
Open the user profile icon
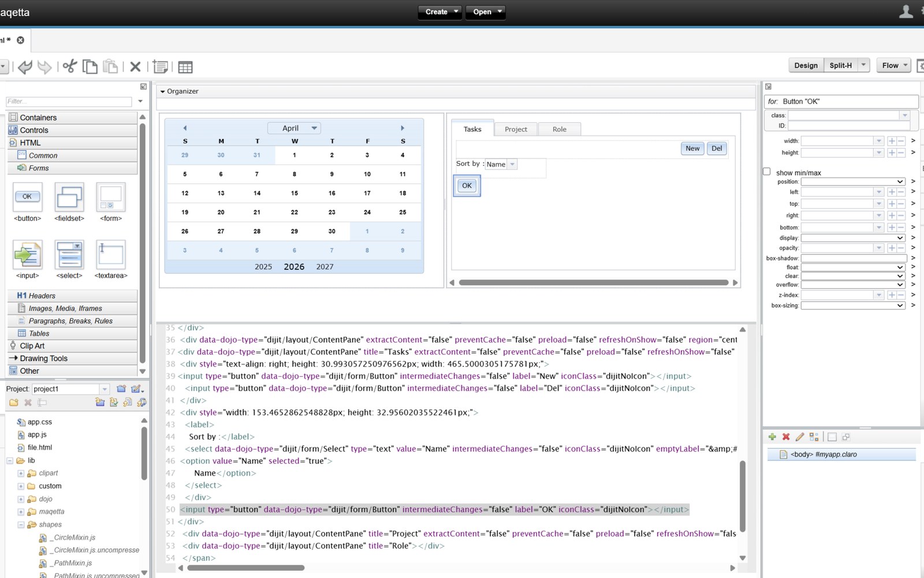pos(906,12)
